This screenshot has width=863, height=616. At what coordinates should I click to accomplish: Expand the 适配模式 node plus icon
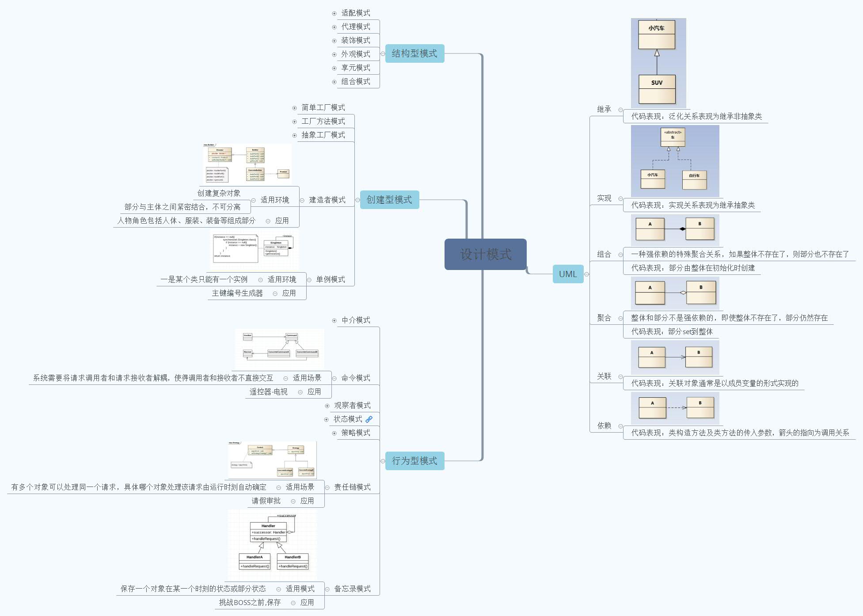334,13
